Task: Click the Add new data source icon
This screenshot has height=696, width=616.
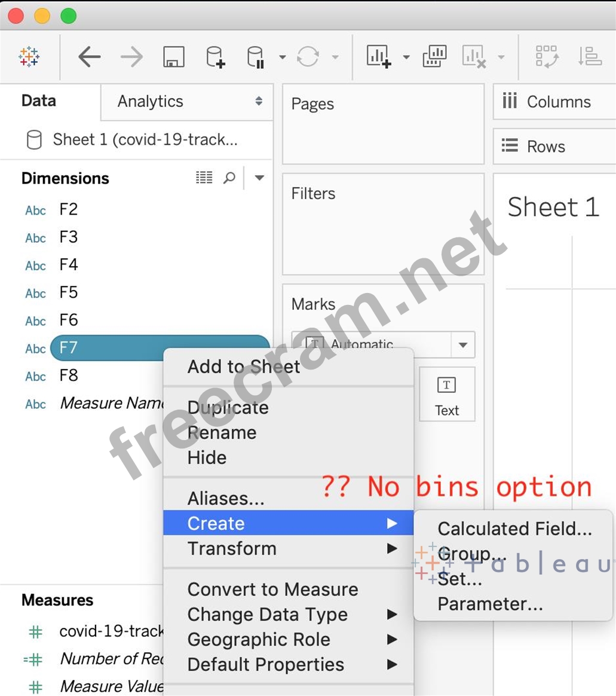Action: (x=215, y=57)
